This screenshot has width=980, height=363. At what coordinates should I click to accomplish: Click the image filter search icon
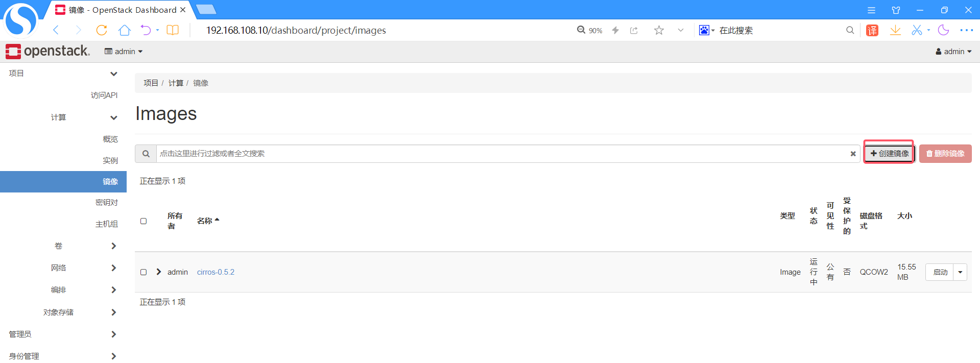[146, 154]
